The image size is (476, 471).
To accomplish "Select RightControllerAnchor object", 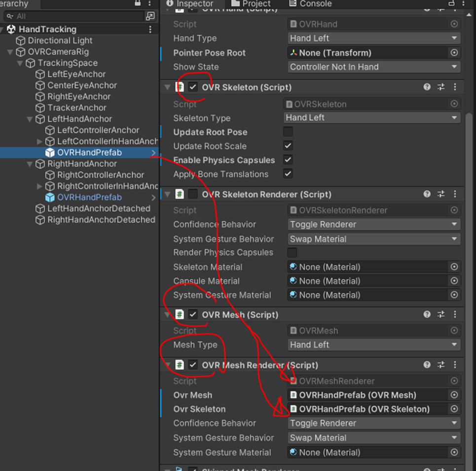I will click(x=101, y=175).
